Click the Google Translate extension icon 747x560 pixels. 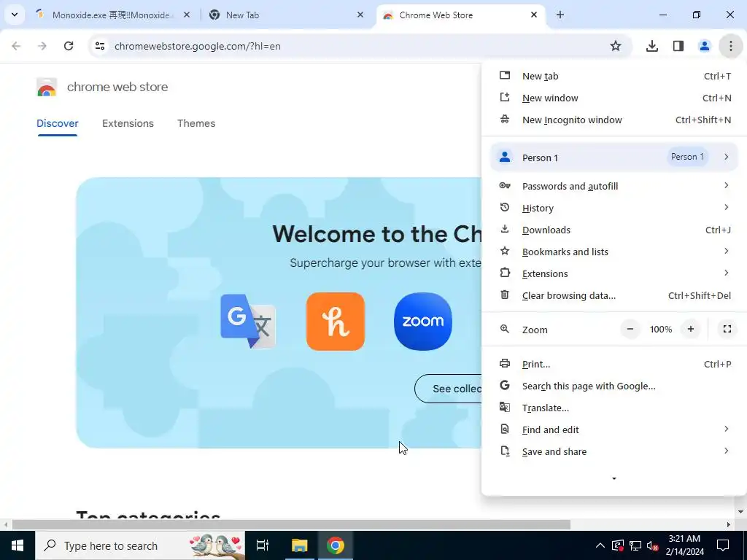[248, 322]
